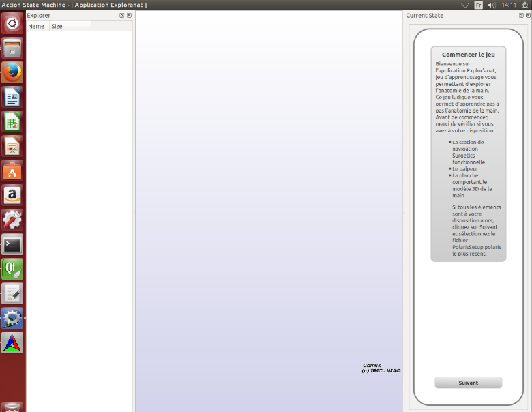This screenshot has height=412, width=532.
Task: Open the sound volume indicator menu
Action: point(492,5)
